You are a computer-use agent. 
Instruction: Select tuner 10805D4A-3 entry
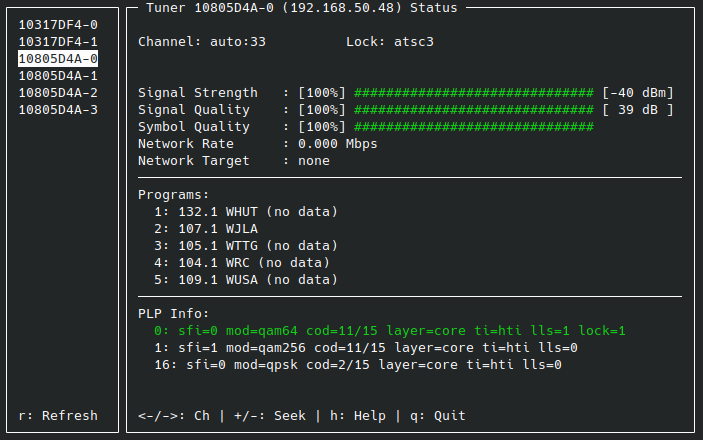pos(58,110)
